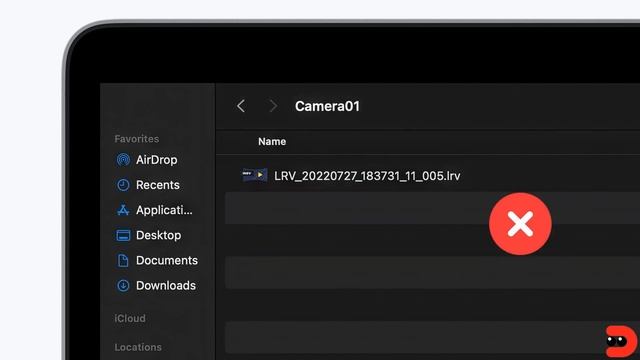Go back with the left chevron
640x360 pixels.
point(241,106)
